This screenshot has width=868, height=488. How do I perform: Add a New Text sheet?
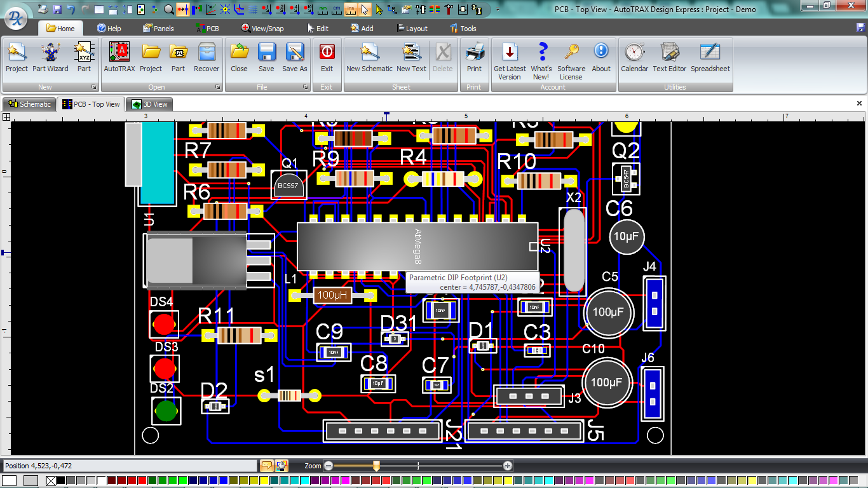click(x=411, y=58)
